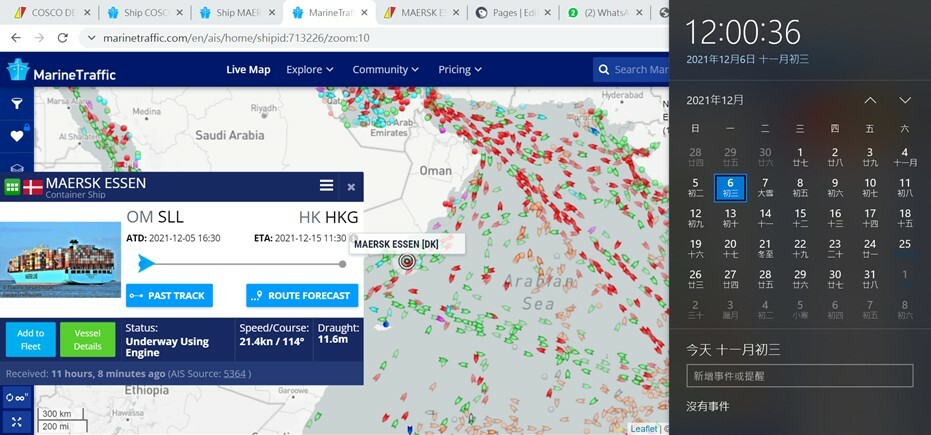
Task: Select the Live Map menu item
Action: coord(248,70)
